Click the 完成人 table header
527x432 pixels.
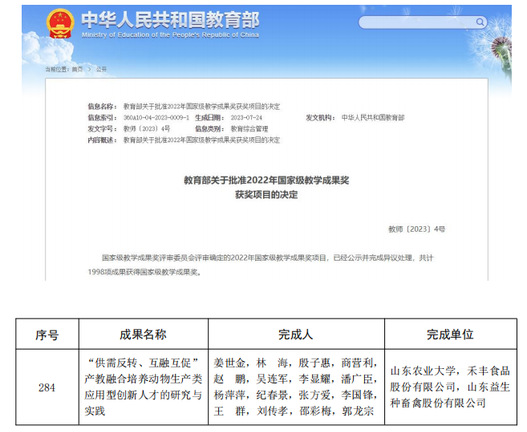tap(296, 334)
